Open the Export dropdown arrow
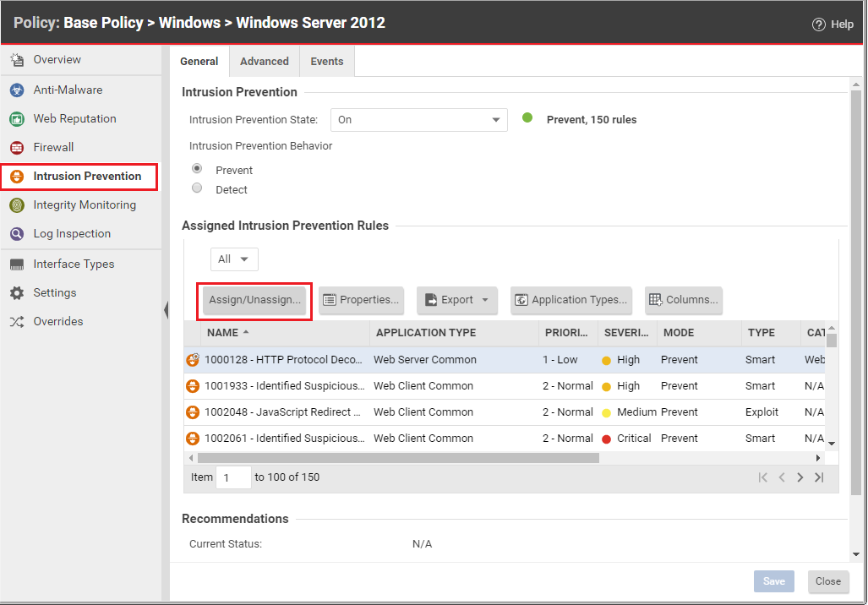 point(486,300)
